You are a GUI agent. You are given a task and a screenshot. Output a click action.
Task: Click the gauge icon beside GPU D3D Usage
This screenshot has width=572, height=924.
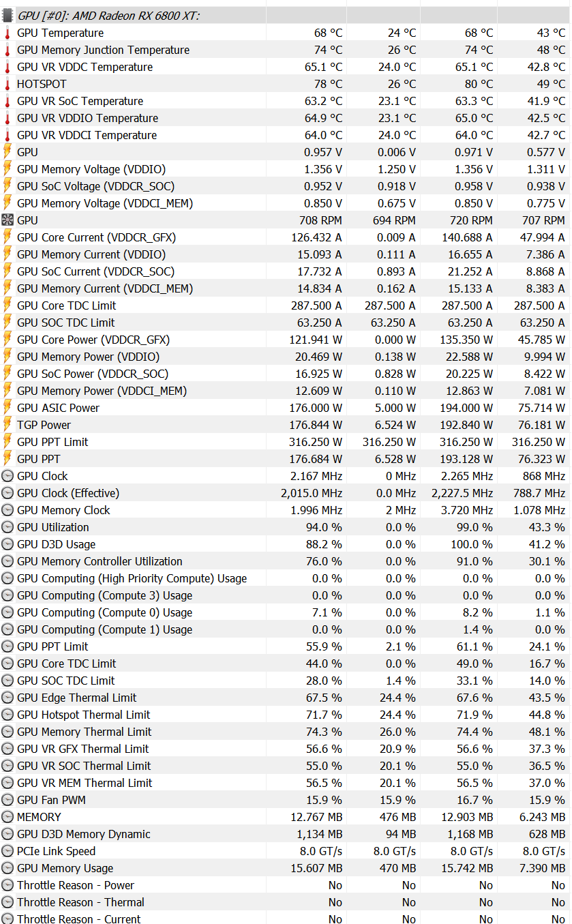click(7, 544)
